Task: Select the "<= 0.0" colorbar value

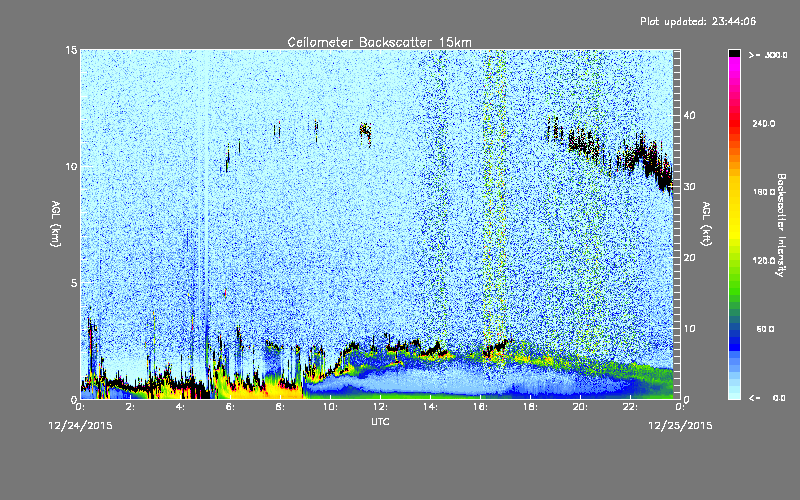Action: coord(768,397)
